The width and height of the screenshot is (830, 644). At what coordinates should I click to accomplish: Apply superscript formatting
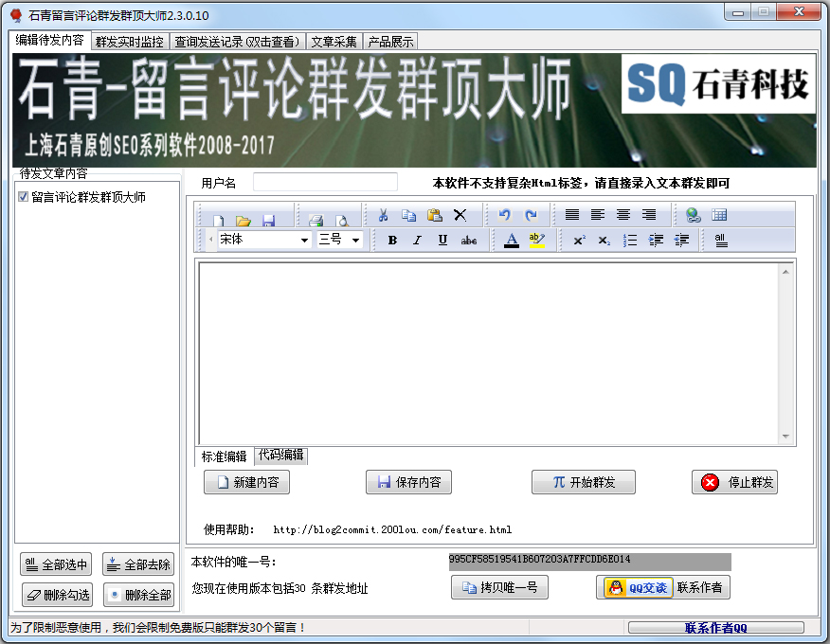coord(579,241)
